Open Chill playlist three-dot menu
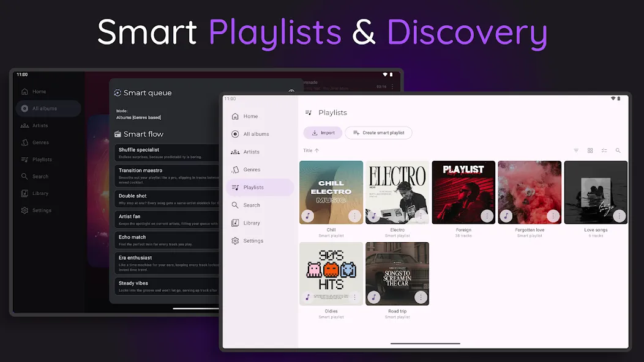The image size is (644, 362). (354, 216)
